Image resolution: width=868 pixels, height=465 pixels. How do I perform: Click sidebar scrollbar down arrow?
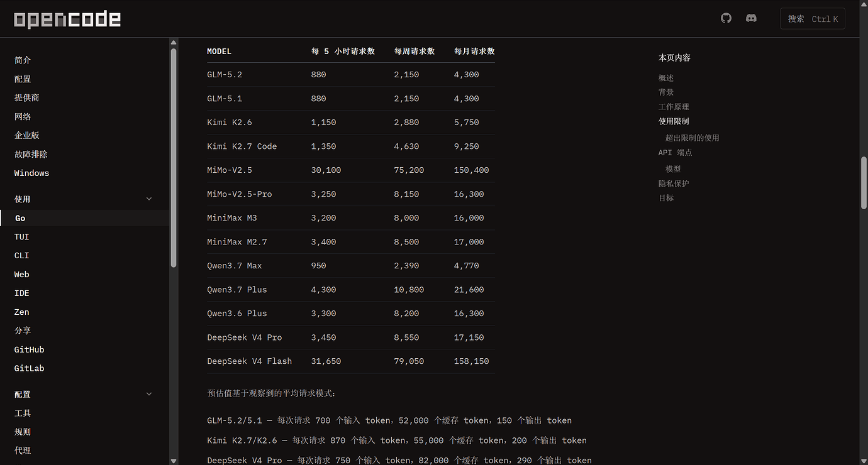(174, 461)
